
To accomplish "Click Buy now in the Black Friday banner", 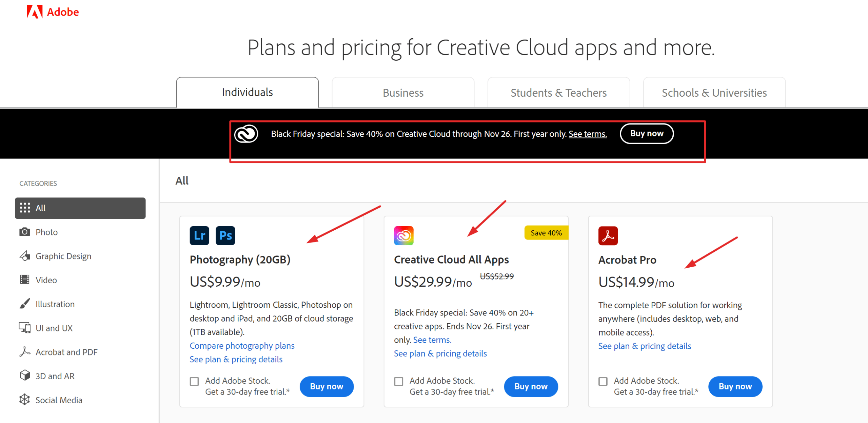I will tap(646, 134).
